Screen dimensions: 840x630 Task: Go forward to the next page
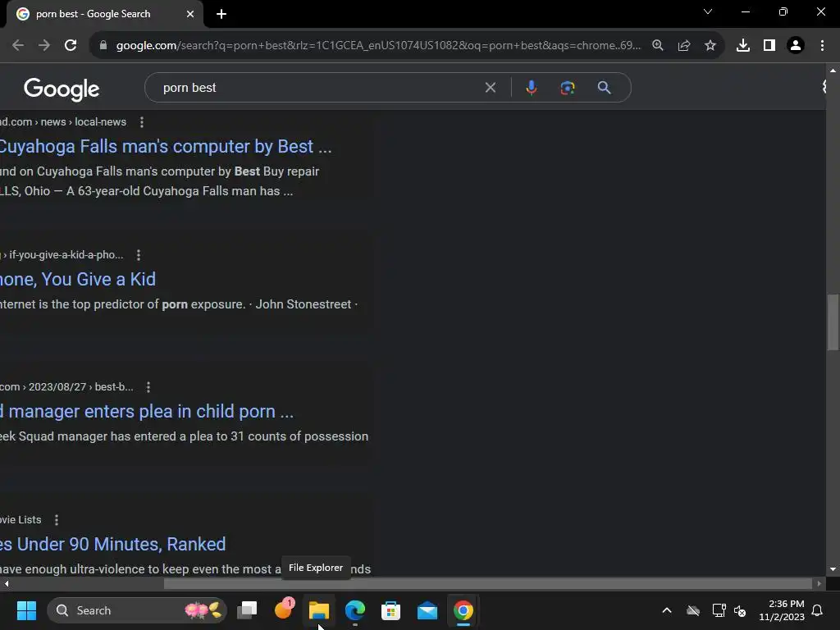tap(44, 45)
